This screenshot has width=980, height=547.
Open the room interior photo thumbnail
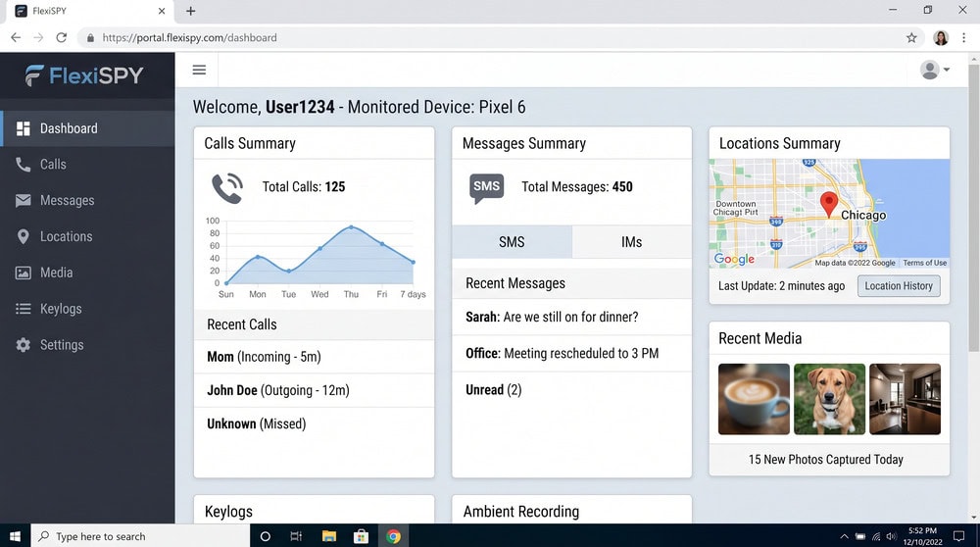pyautogui.click(x=905, y=399)
